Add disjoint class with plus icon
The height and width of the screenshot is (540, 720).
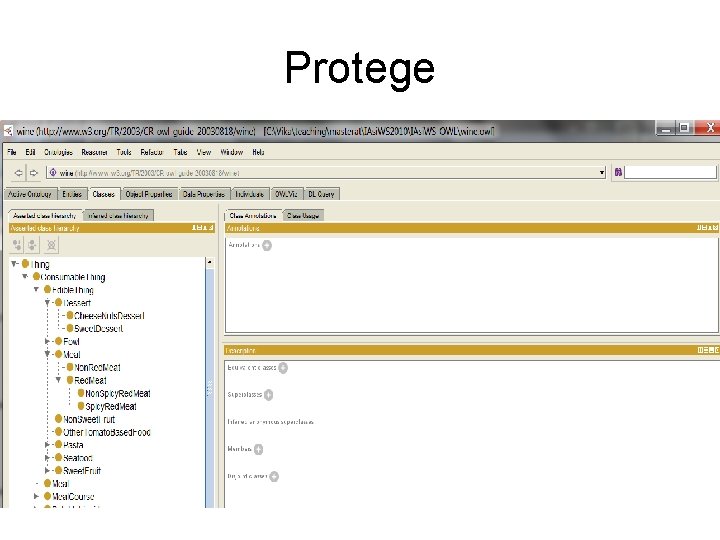point(274,476)
